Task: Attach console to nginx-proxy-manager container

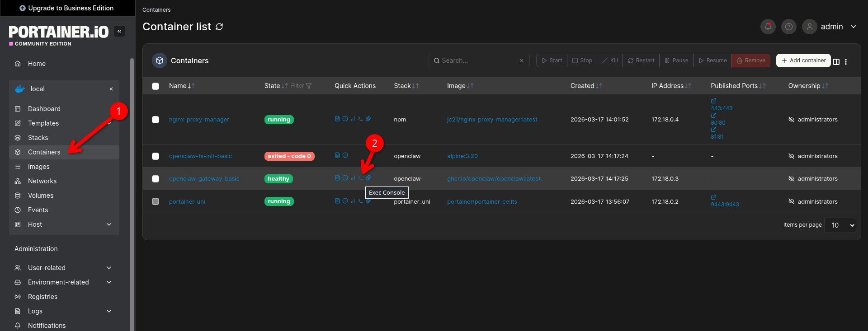Action: point(368,119)
